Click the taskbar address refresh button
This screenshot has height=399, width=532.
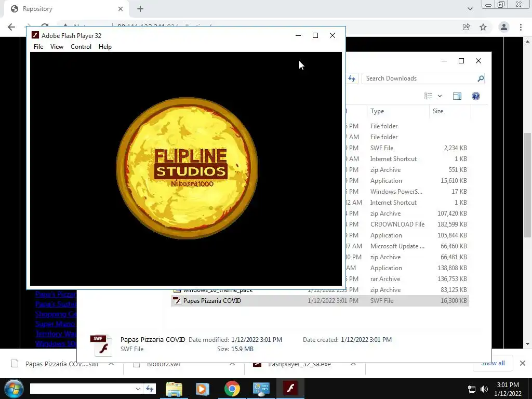(150, 389)
